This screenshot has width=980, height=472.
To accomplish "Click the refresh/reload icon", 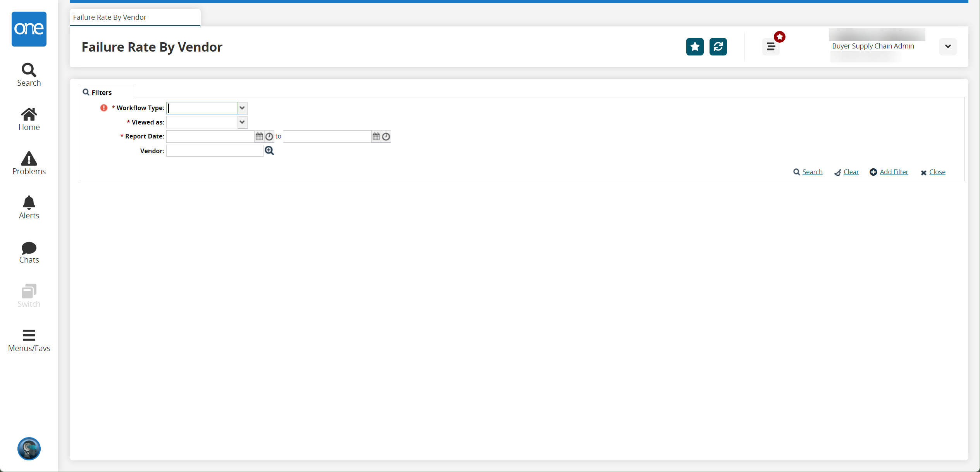I will [x=718, y=47].
